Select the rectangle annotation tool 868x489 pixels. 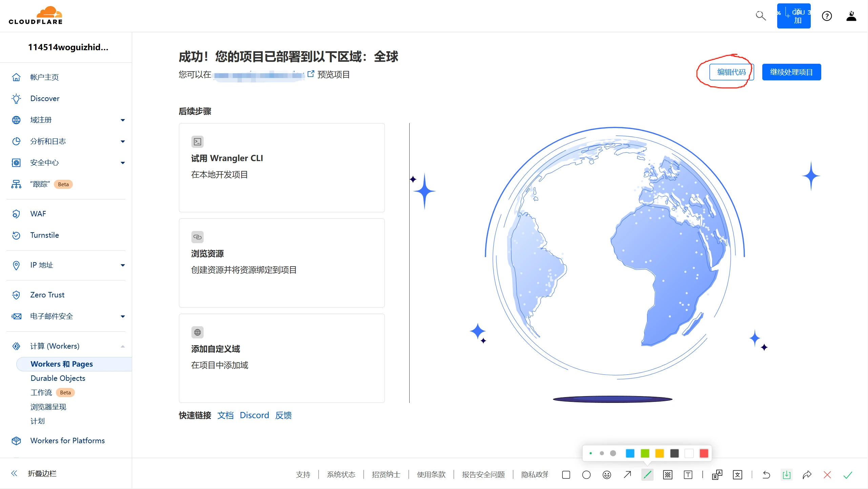tap(566, 475)
